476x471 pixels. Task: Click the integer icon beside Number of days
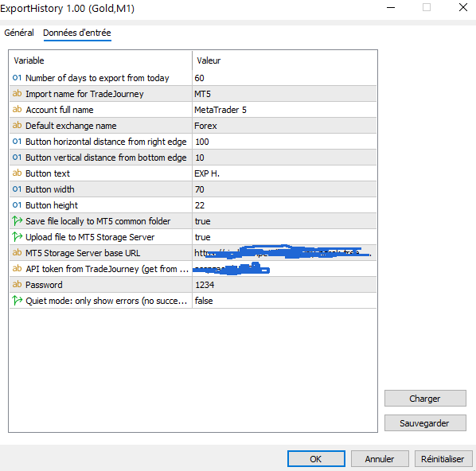[x=17, y=78]
